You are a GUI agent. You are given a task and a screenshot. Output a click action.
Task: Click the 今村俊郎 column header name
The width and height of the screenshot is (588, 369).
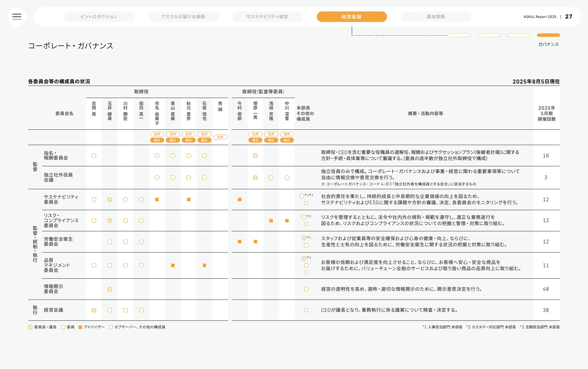(x=240, y=111)
